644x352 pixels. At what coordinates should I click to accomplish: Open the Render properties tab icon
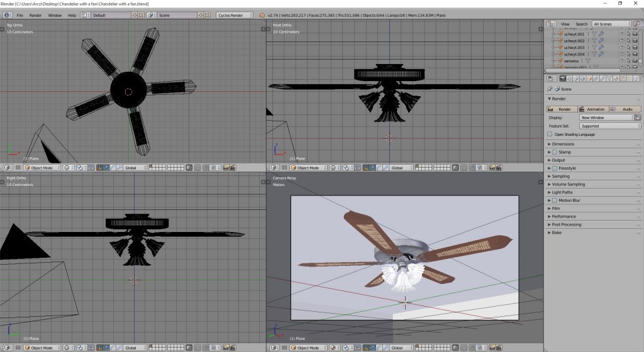click(x=563, y=79)
